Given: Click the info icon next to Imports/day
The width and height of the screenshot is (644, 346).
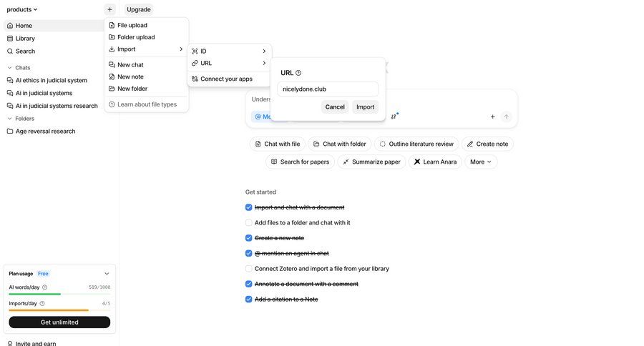Looking at the screenshot, I should click(x=42, y=303).
